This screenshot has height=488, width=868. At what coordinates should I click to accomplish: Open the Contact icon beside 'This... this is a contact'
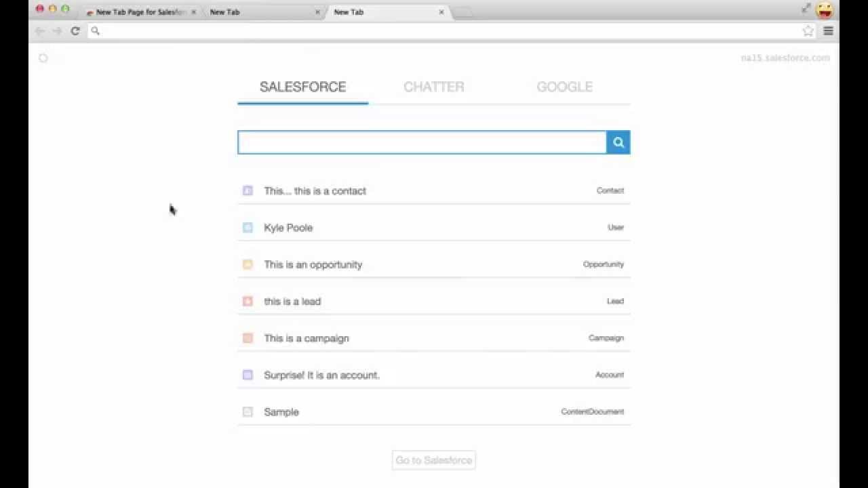pyautogui.click(x=248, y=191)
